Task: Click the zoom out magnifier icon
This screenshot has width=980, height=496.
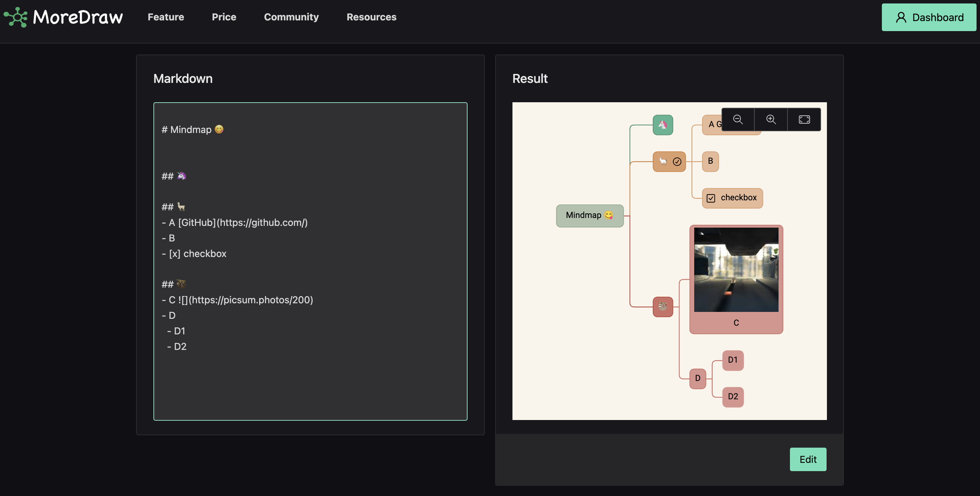Action: (x=738, y=120)
